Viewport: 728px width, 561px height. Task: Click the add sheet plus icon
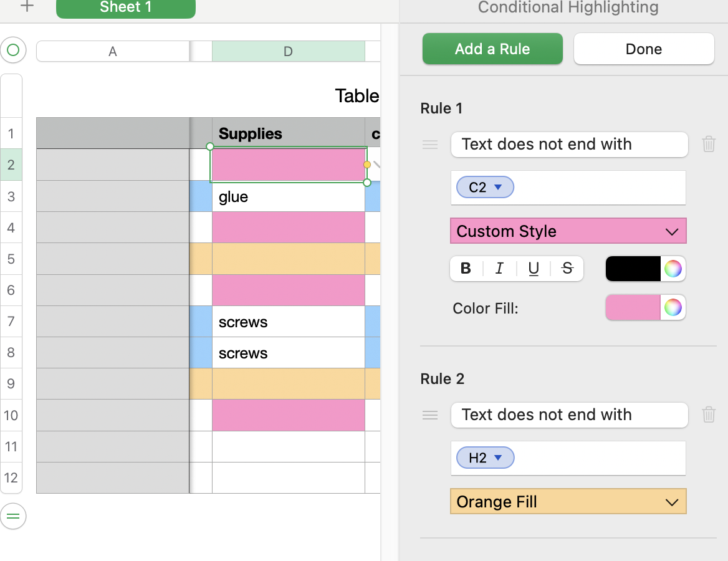27,7
